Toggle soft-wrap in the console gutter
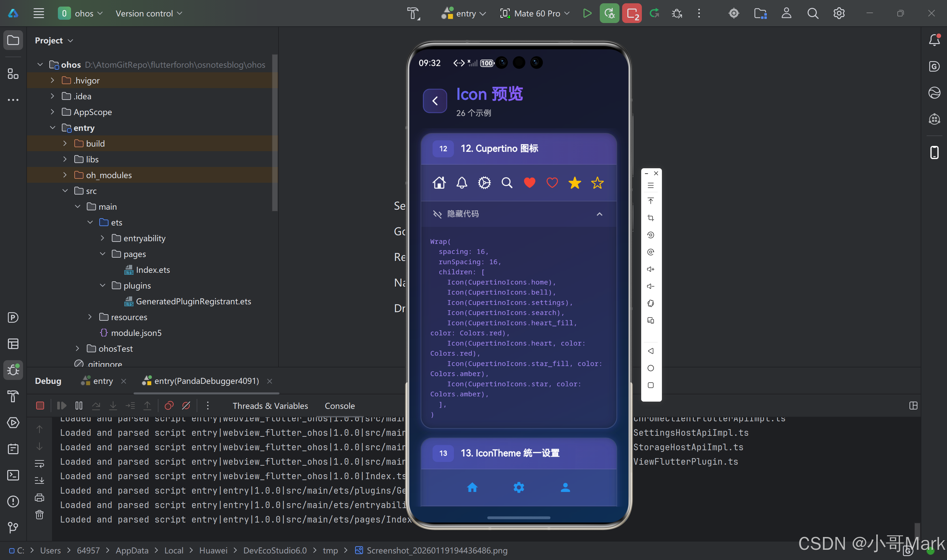 pos(39,463)
